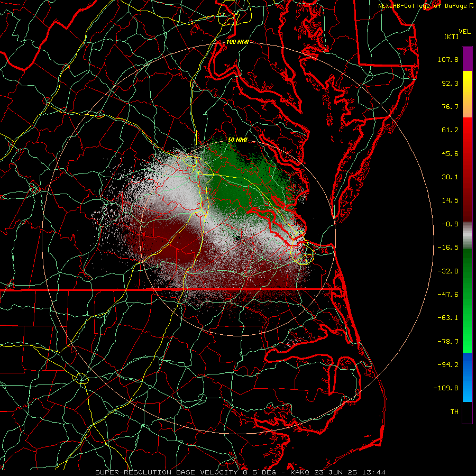Click the 76.7 scale value
The image size is (476, 476).
coord(450,106)
